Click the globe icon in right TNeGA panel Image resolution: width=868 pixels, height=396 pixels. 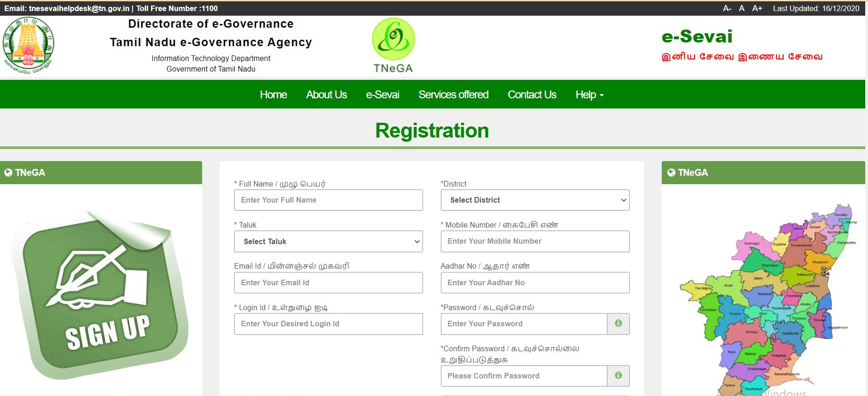tap(671, 173)
